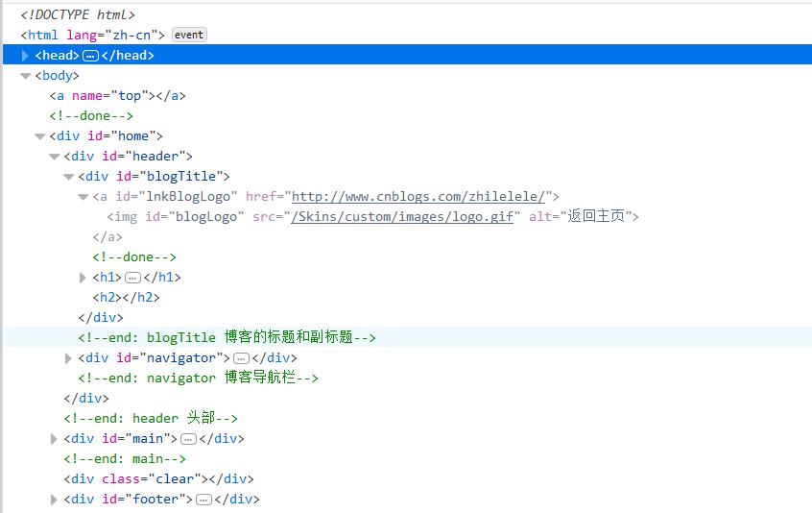Viewport: 812px width, 513px height.
Task: Click the alt="返回主页" attribute text
Action: [580, 216]
